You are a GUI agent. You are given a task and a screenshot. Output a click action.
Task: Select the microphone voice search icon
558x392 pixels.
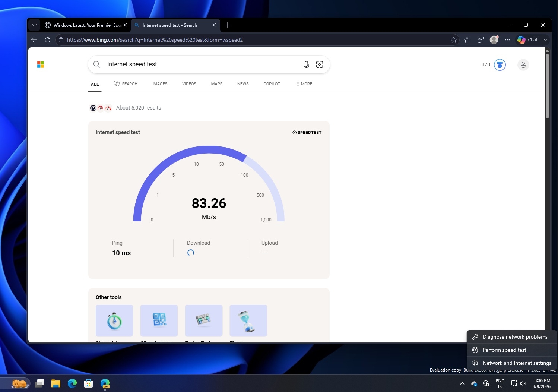(x=306, y=64)
